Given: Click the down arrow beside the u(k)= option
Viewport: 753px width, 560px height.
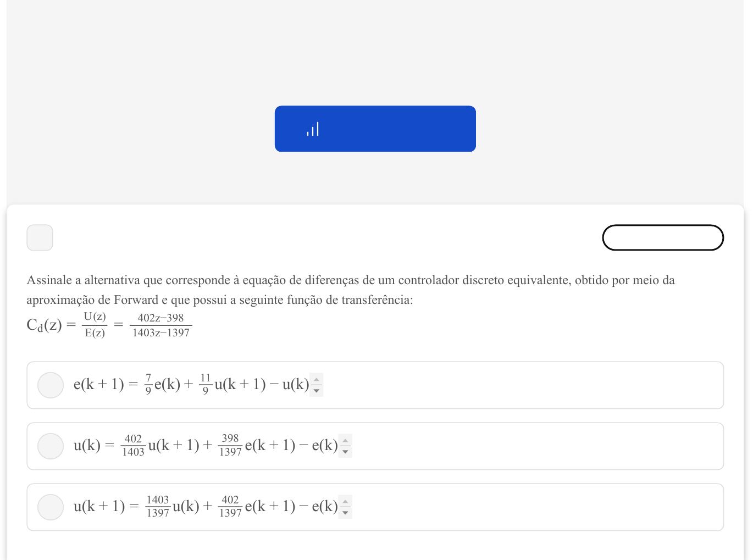Looking at the screenshot, I should point(345,452).
